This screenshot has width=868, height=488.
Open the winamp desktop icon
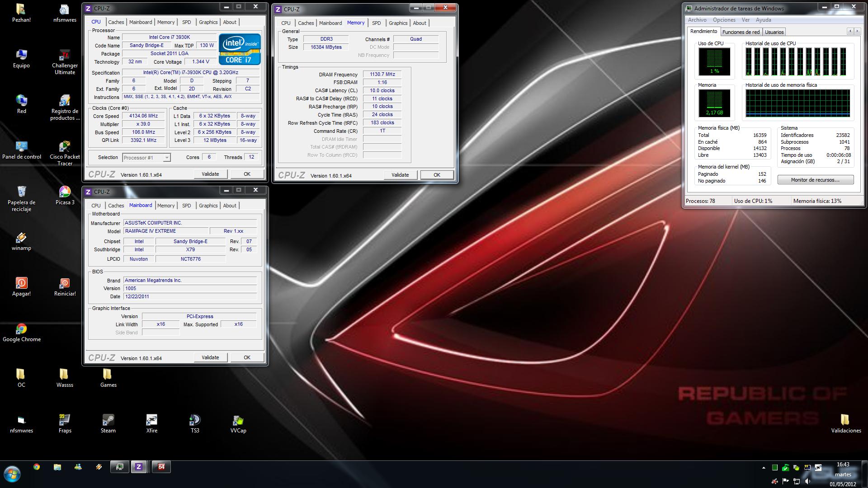click(x=21, y=241)
